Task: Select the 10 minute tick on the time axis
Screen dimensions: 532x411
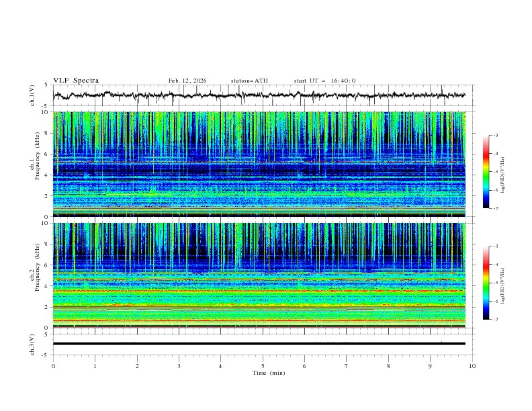Action: click(472, 366)
